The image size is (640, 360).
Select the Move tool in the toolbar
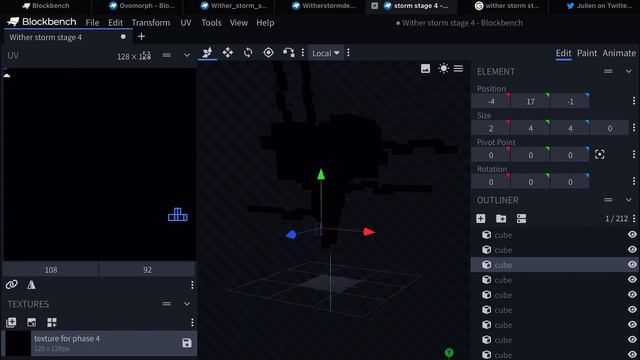coord(207,53)
